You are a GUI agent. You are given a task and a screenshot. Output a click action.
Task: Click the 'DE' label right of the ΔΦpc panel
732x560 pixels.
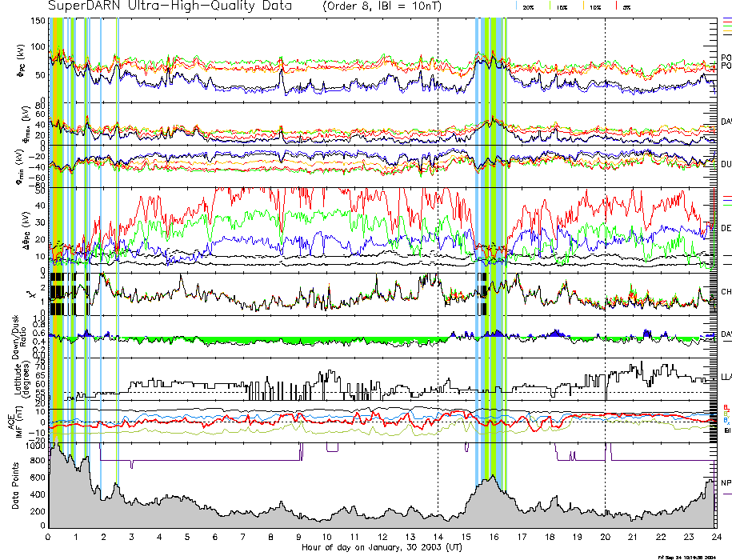[726, 228]
